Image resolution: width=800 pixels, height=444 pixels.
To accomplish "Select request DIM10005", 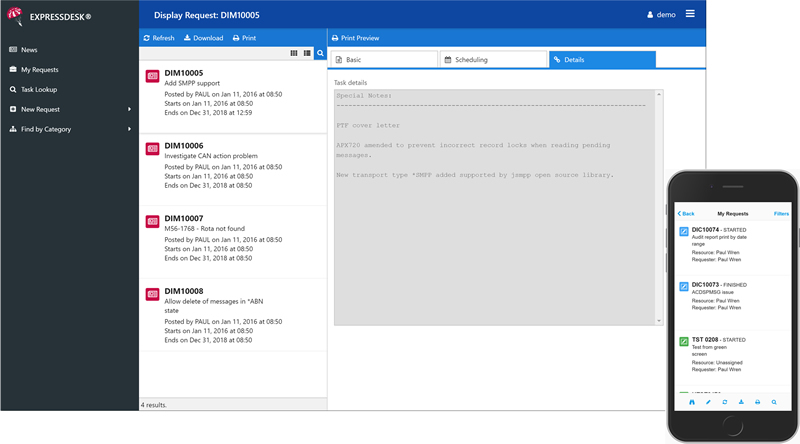I will click(233, 97).
